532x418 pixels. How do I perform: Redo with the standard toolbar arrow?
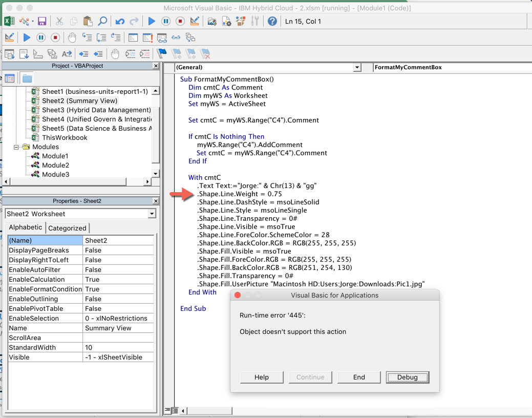pyautogui.click(x=134, y=21)
